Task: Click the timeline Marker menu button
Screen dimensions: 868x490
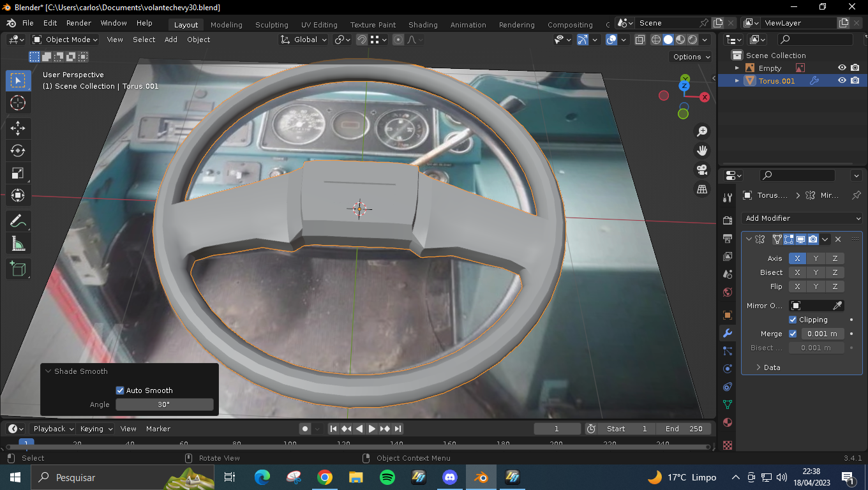Action: (x=158, y=429)
